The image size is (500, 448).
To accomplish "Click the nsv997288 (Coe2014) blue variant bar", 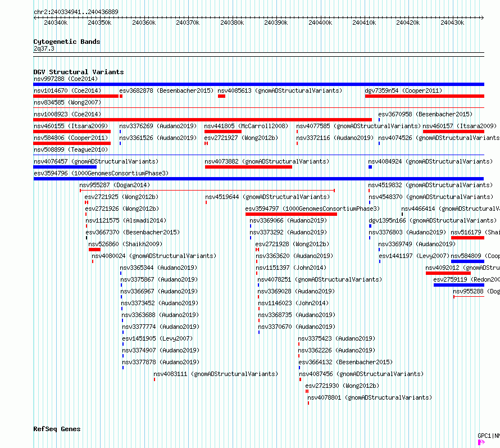I will (x=258, y=84).
